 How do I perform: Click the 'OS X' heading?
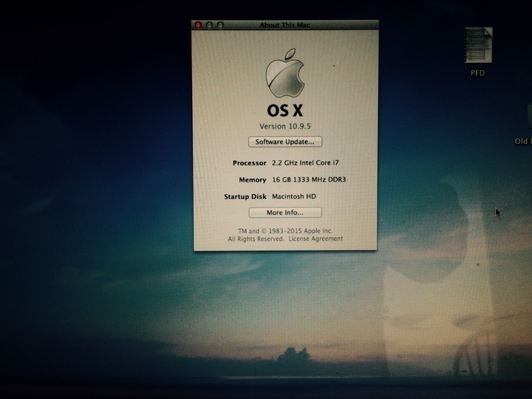pyautogui.click(x=284, y=110)
